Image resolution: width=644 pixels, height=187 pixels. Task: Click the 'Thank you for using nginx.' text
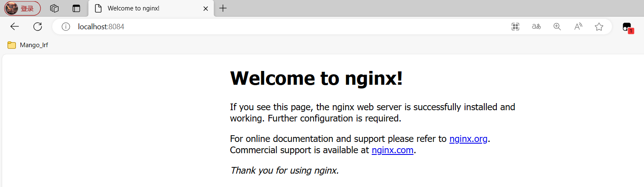point(284,170)
